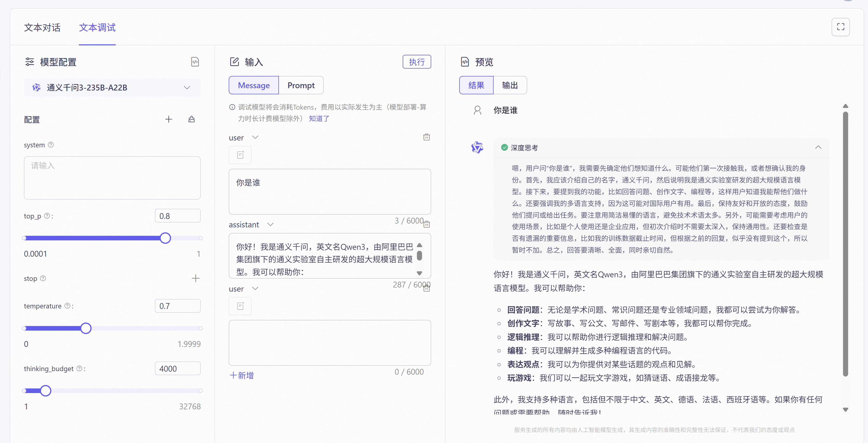
Task: Click the 执行 button
Action: pyautogui.click(x=417, y=62)
